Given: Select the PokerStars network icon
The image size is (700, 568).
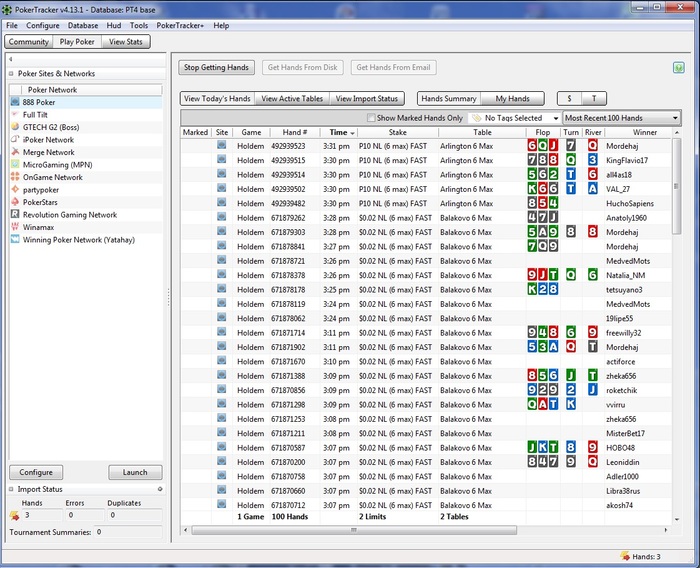Looking at the screenshot, I should [16, 202].
